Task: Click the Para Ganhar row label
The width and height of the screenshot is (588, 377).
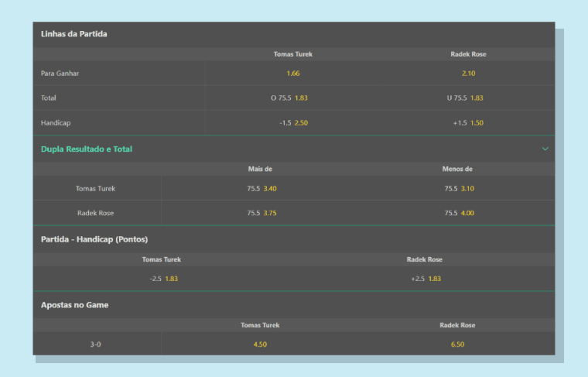Action: 60,73
